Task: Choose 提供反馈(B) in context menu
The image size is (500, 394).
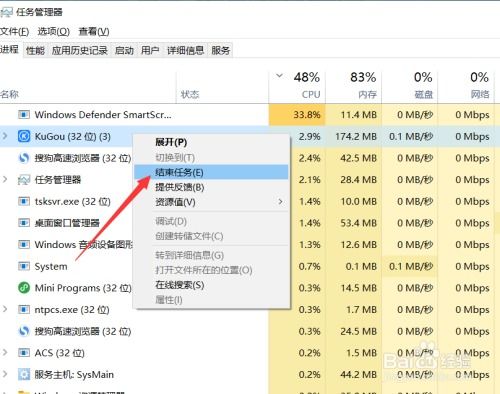Action: click(211, 187)
